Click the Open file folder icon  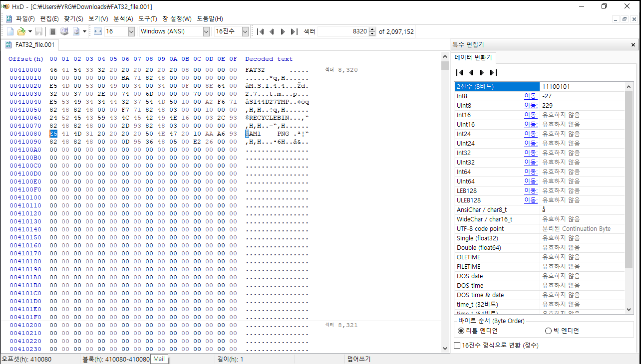coord(21,31)
